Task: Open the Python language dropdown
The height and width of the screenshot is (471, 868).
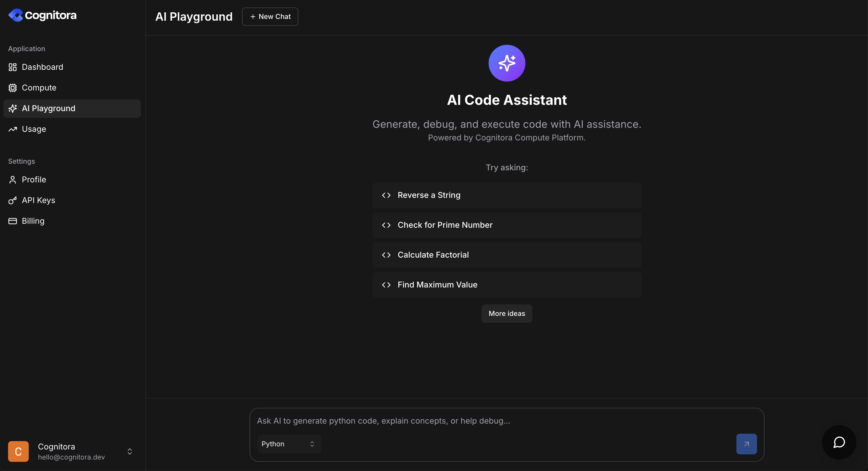Action: 289,444
